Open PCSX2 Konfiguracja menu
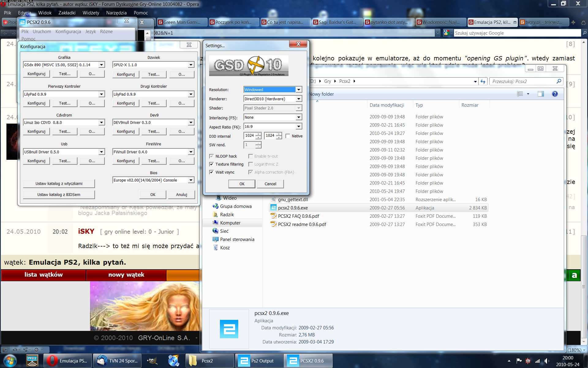Screen dimensions: 588x368 click(x=68, y=31)
